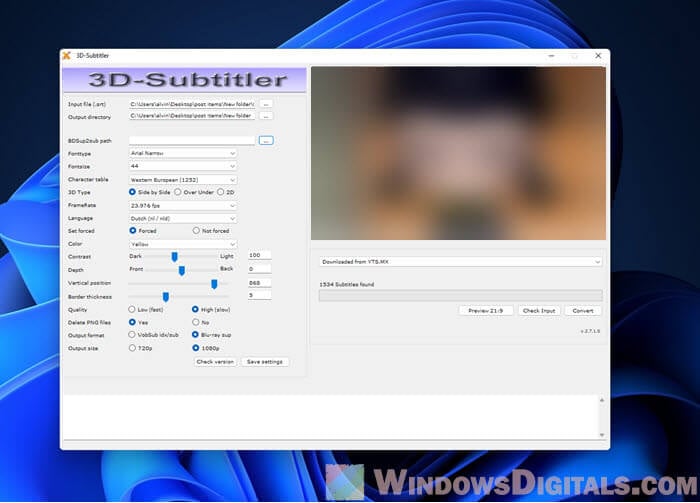Image resolution: width=700 pixels, height=503 pixels.
Task: Click the Depth value field showing 0
Action: [259, 269]
